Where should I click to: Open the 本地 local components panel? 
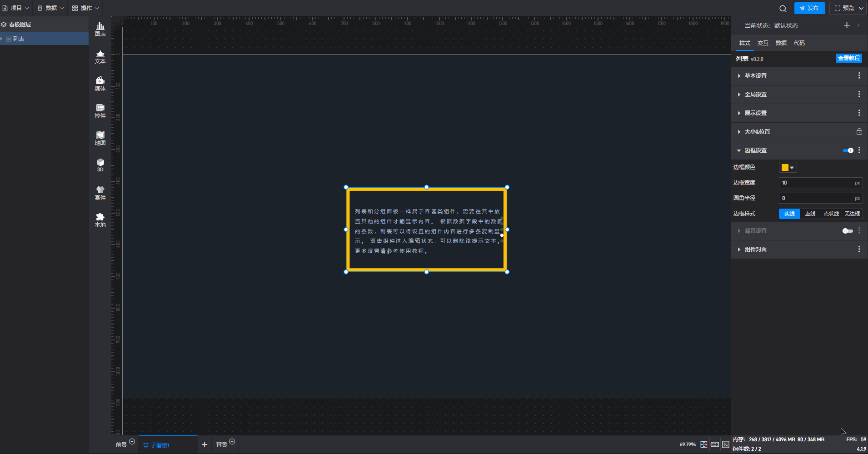100,220
